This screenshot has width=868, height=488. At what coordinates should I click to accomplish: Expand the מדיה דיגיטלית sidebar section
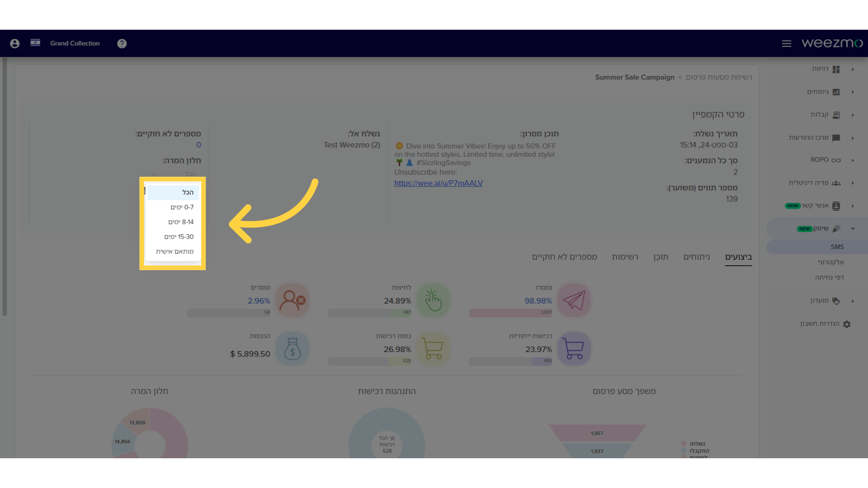click(853, 183)
